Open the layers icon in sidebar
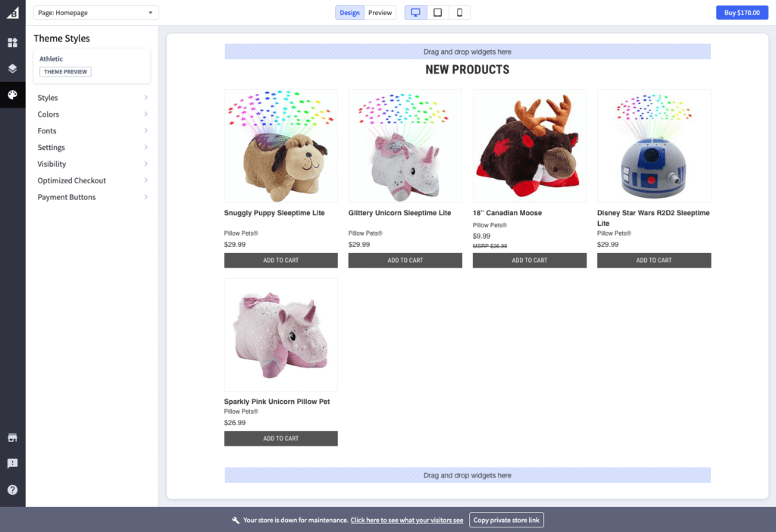Screen dimensions: 776x532 [x=13, y=68]
